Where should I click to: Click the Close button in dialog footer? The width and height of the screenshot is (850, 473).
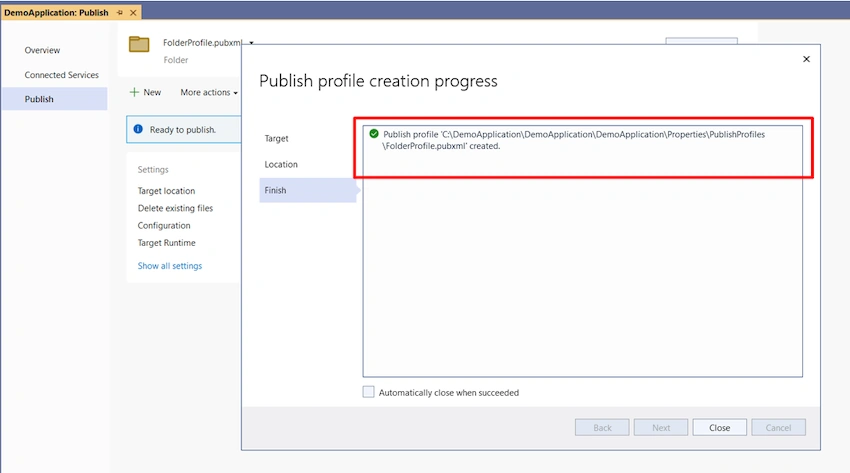point(719,427)
